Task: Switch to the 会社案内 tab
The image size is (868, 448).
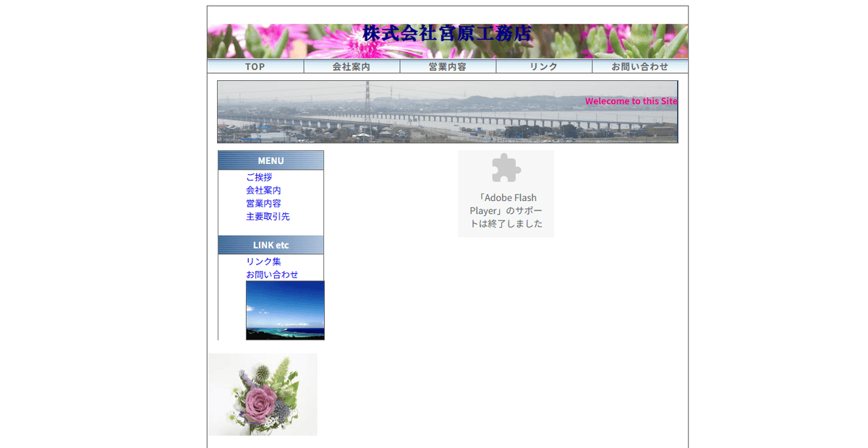Action: click(x=351, y=66)
